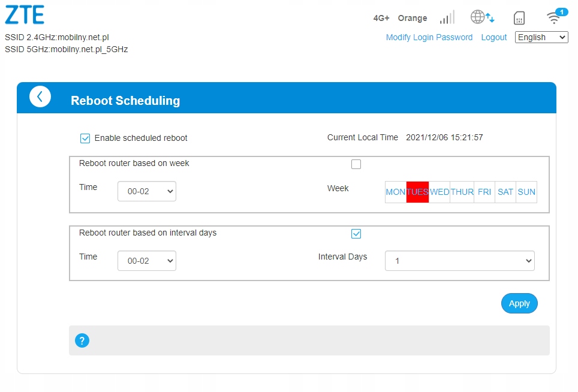Click the Logout link
The height and width of the screenshot is (392, 578).
[494, 37]
